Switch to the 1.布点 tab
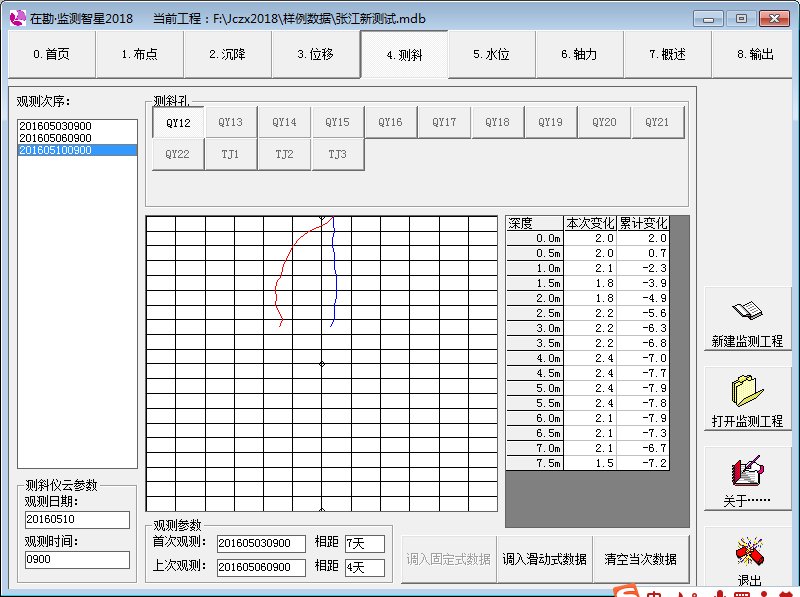This screenshot has height=597, width=800. coord(140,54)
